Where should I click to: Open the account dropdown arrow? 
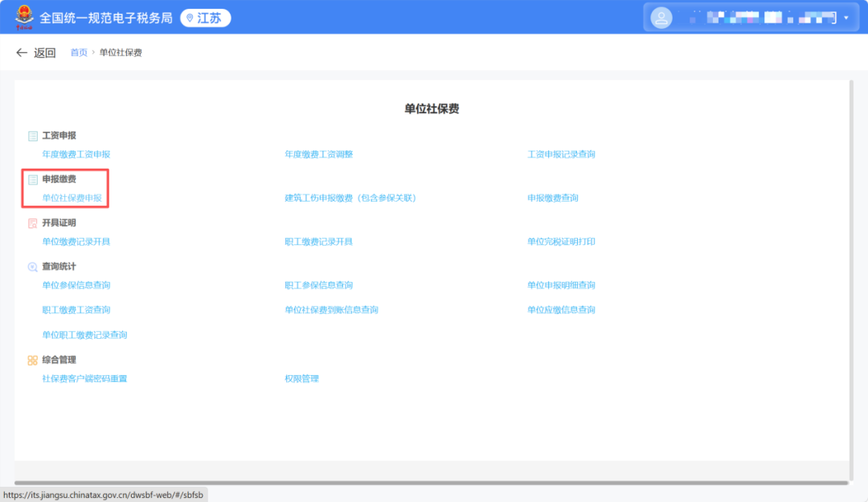[846, 18]
